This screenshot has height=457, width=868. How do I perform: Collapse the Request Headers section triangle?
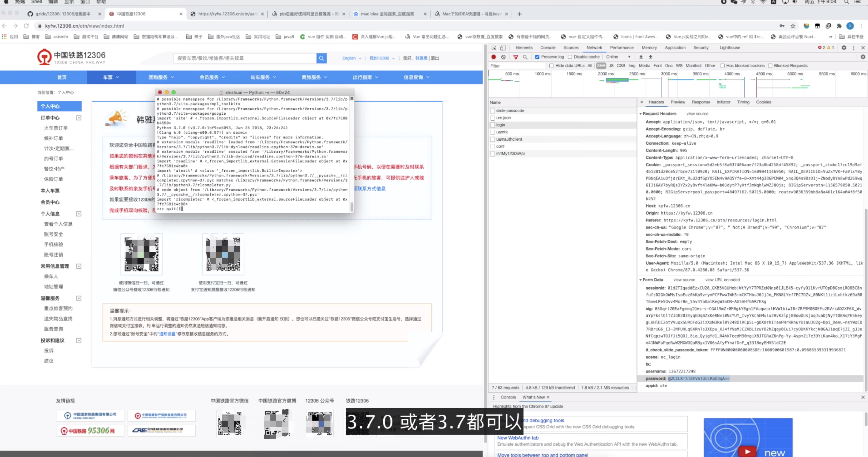[640, 114]
